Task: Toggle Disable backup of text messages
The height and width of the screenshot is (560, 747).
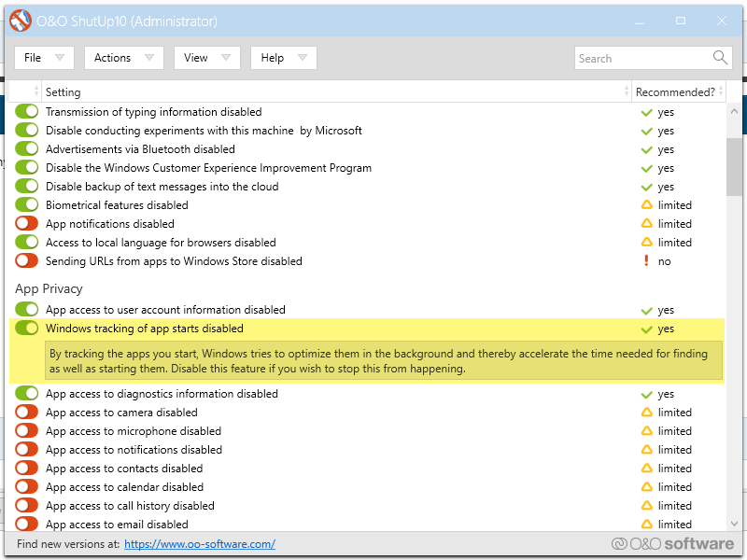Action: tap(27, 186)
